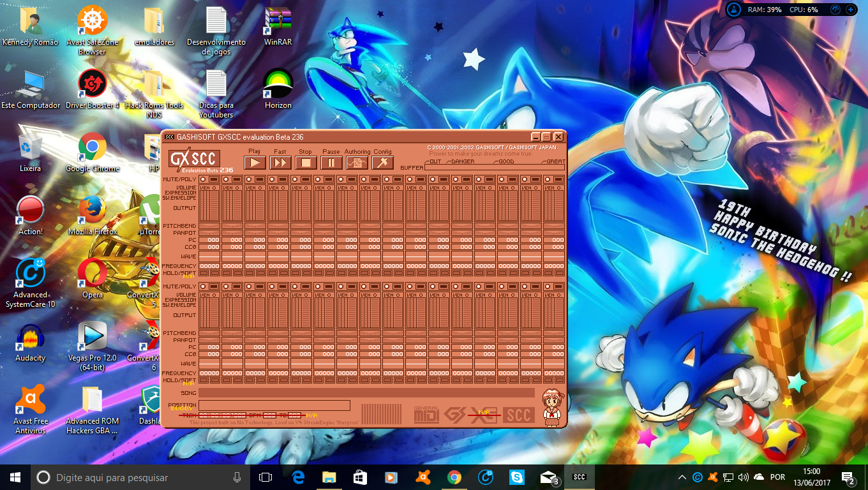Open the Authoring tool icon

pos(357,163)
